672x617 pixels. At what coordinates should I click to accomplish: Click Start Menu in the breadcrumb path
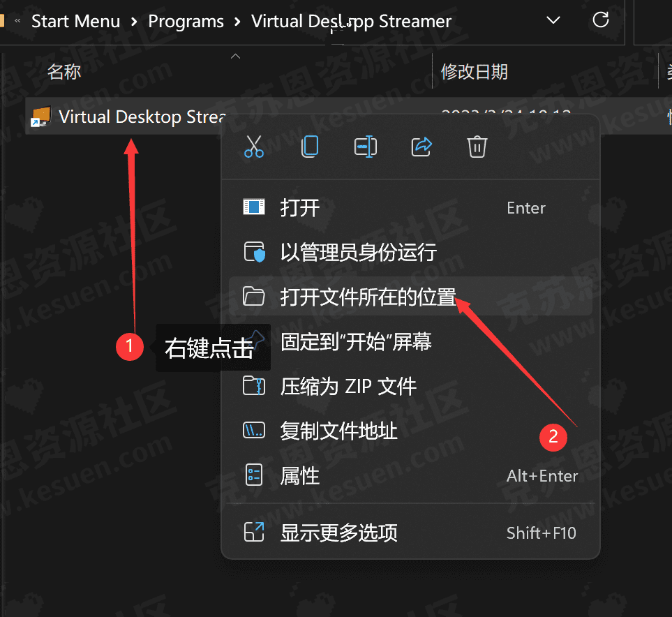[75, 22]
